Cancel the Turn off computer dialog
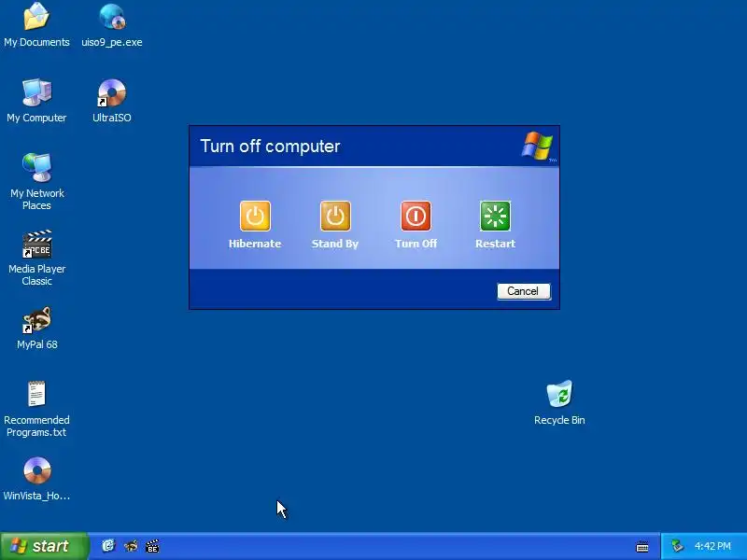The width and height of the screenshot is (747, 560). tap(524, 291)
